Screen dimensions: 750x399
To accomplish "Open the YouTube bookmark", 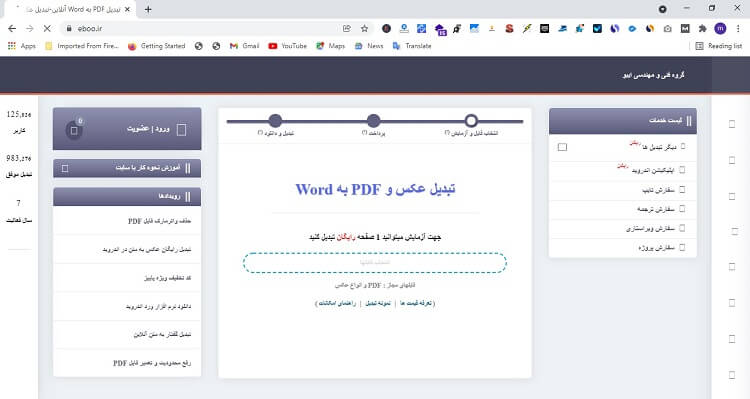I will (287, 46).
